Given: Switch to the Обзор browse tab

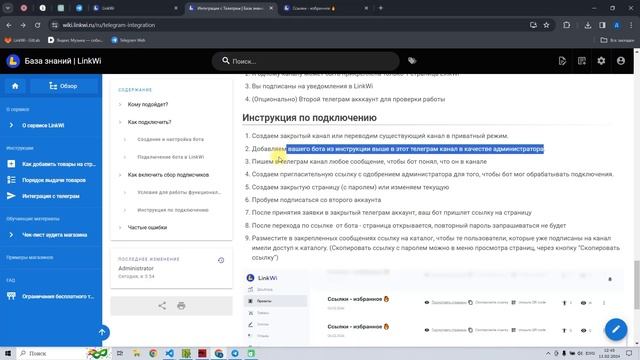Looking at the screenshot, I should point(63,86).
